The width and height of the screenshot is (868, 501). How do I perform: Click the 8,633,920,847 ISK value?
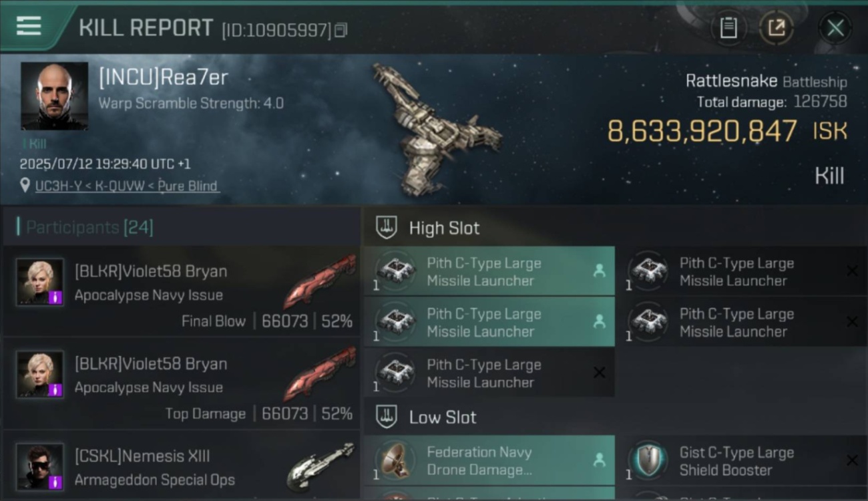tap(726, 131)
